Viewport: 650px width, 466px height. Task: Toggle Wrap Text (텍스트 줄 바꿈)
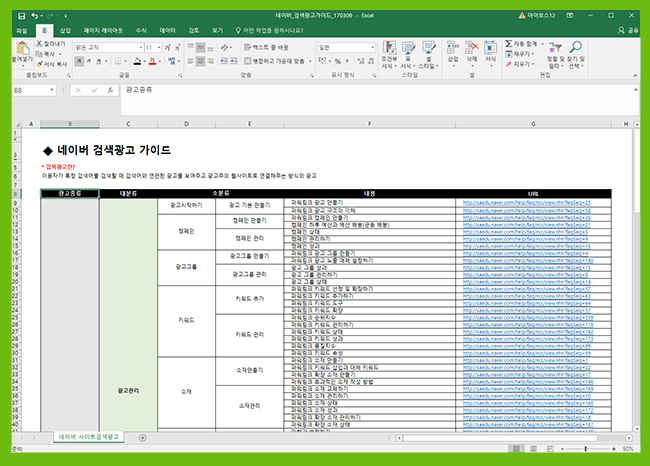click(266, 47)
